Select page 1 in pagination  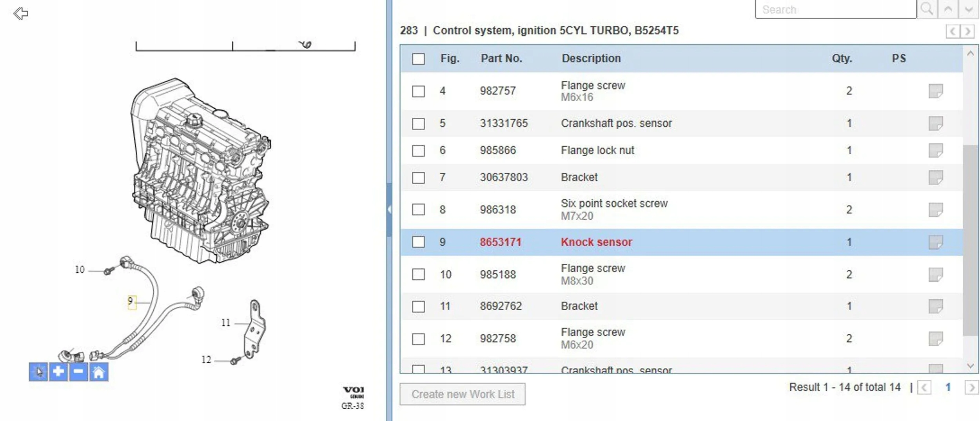(948, 387)
